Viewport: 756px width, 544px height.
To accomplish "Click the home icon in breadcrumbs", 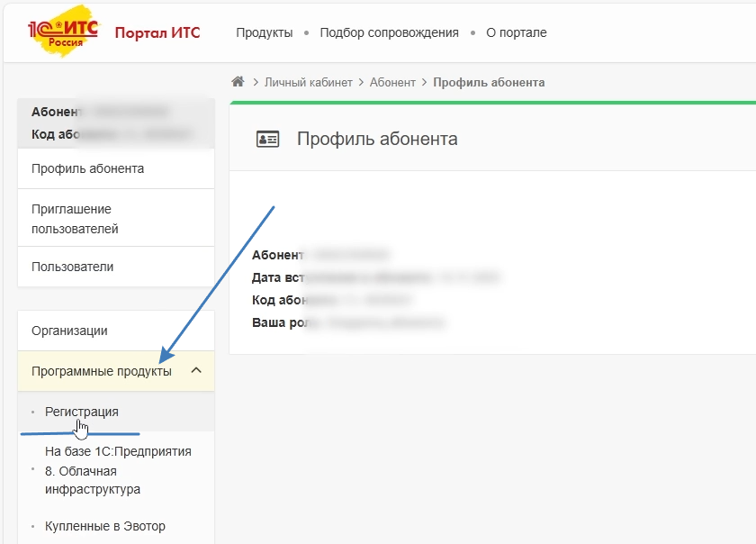I will pyautogui.click(x=238, y=82).
